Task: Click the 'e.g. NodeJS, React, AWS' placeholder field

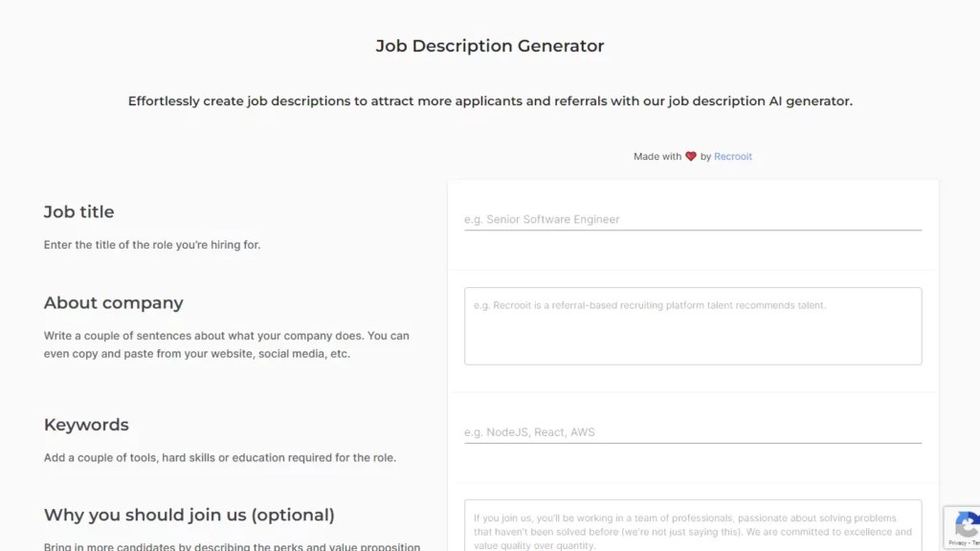Action: click(529, 431)
